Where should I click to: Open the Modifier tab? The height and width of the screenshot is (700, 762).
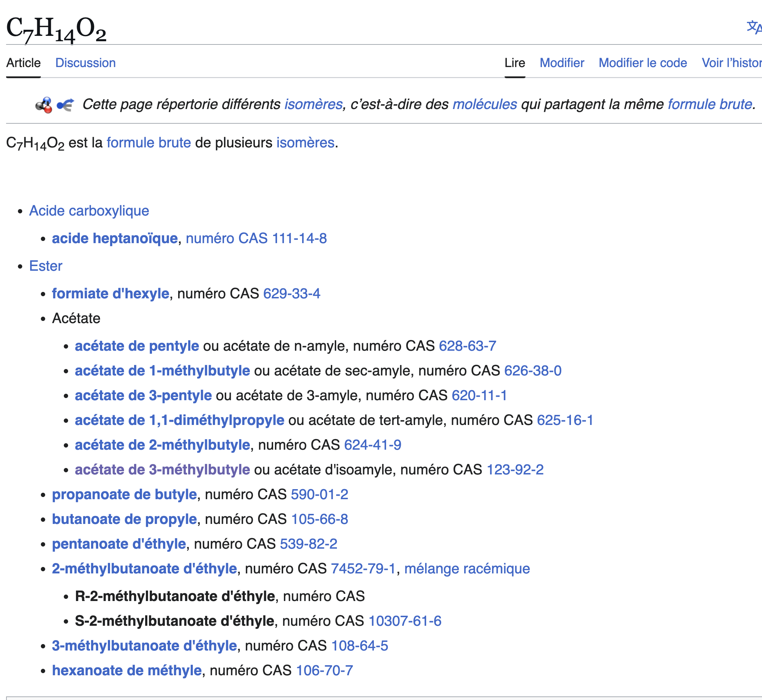562,63
